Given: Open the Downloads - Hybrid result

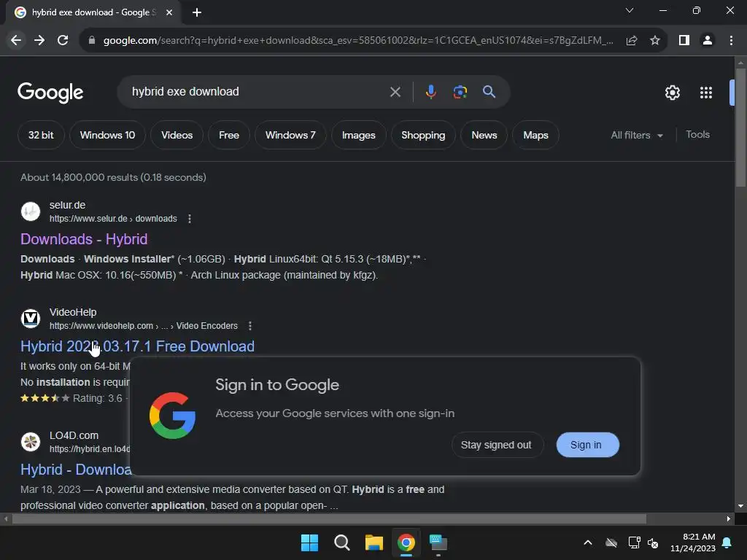Looking at the screenshot, I should [84, 239].
